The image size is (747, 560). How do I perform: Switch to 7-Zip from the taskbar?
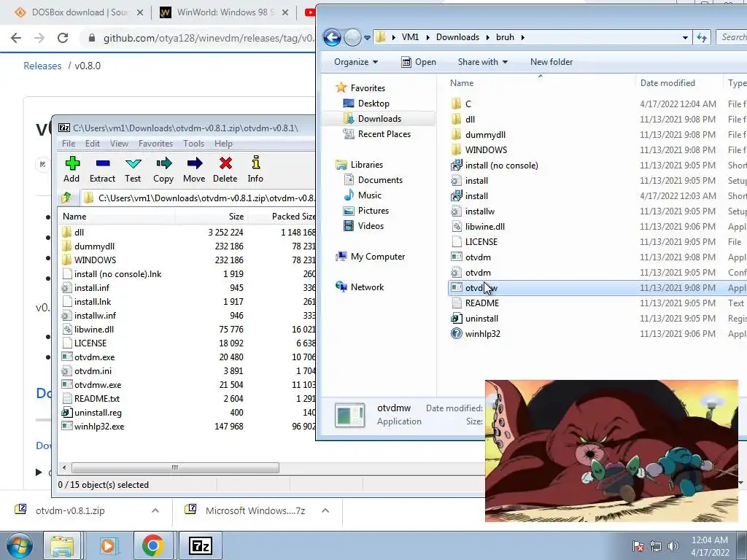click(201, 545)
